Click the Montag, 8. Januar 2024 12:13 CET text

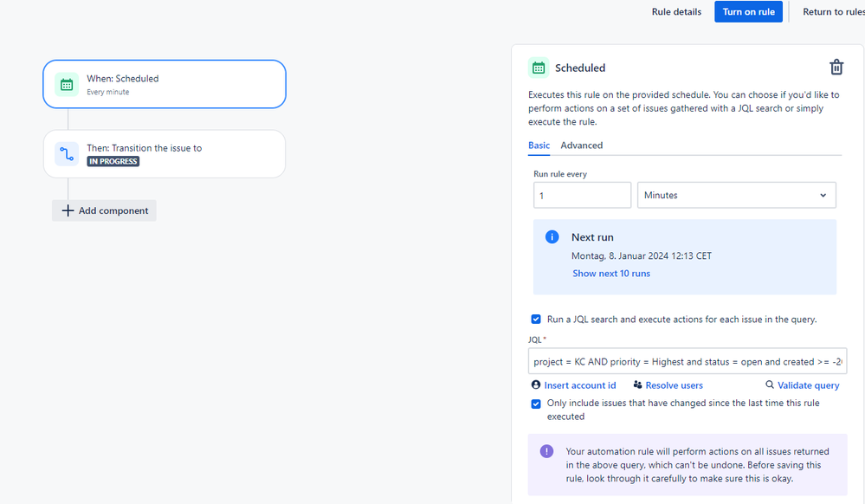click(642, 256)
